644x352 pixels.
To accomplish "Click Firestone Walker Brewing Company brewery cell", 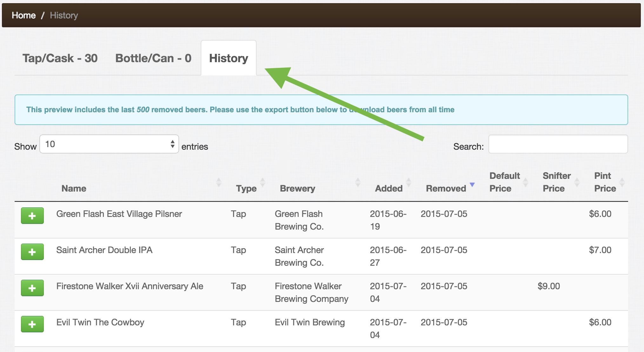I will pos(312,292).
